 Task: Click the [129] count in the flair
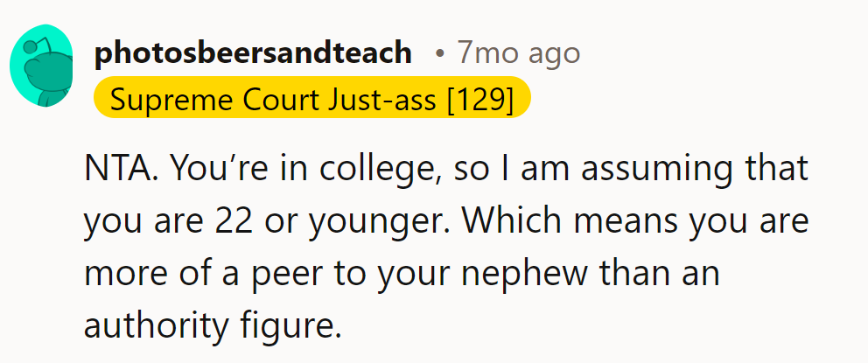click(479, 101)
